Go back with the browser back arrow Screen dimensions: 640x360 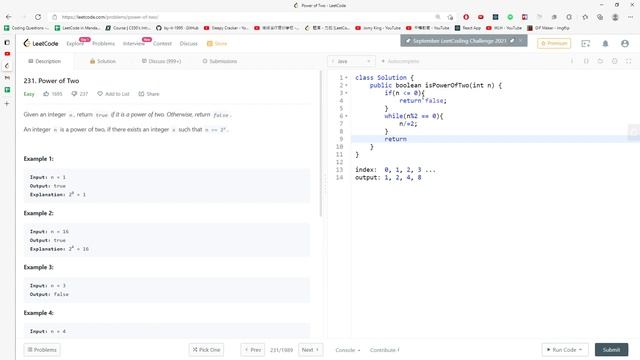[x=9, y=17]
